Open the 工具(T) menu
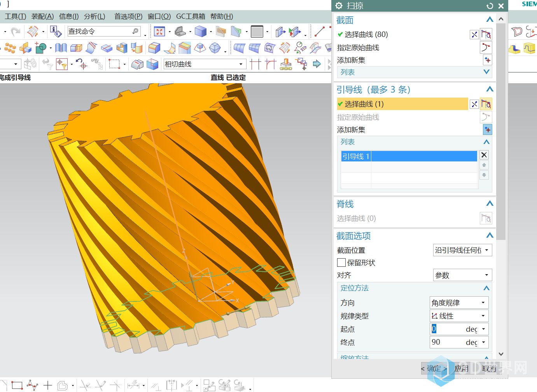Image resolution: width=537 pixels, height=392 pixels. pyautogui.click(x=15, y=16)
